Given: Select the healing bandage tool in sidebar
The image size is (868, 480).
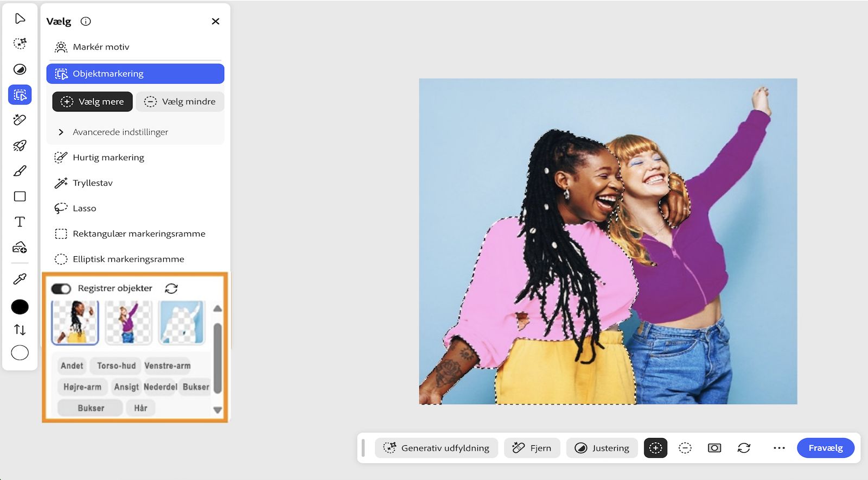Looking at the screenshot, I should coord(20,120).
